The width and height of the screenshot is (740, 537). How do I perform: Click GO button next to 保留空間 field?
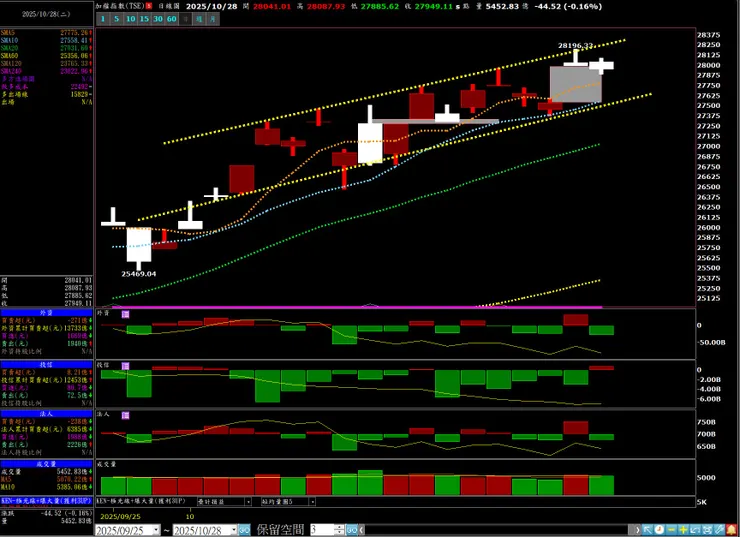pos(352,530)
